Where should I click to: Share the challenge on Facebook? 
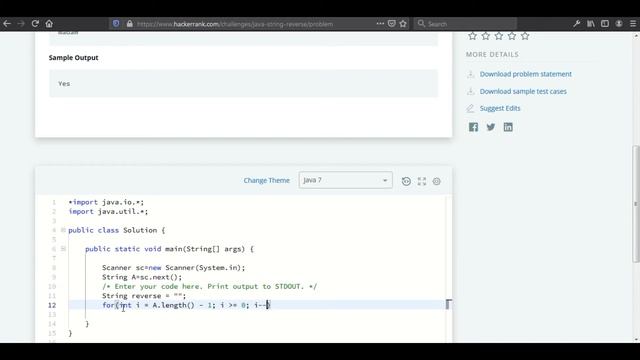click(473, 127)
